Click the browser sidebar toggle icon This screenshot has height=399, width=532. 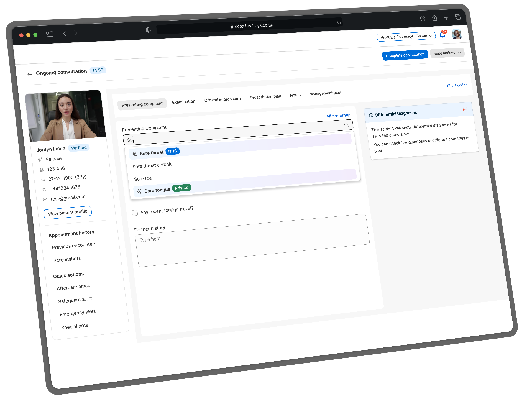tap(50, 34)
